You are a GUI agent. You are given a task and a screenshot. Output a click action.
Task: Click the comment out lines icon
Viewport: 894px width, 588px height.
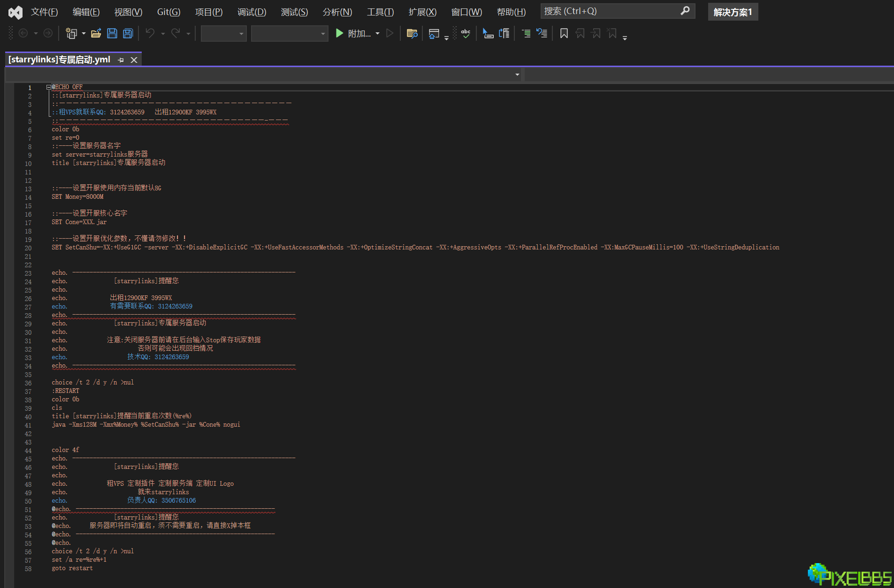click(527, 33)
